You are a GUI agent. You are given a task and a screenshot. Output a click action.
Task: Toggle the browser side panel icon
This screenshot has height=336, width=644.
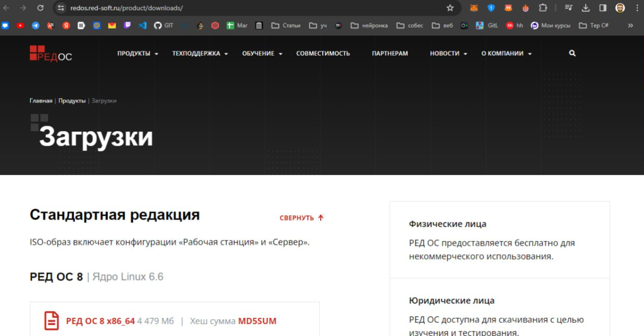click(x=603, y=8)
